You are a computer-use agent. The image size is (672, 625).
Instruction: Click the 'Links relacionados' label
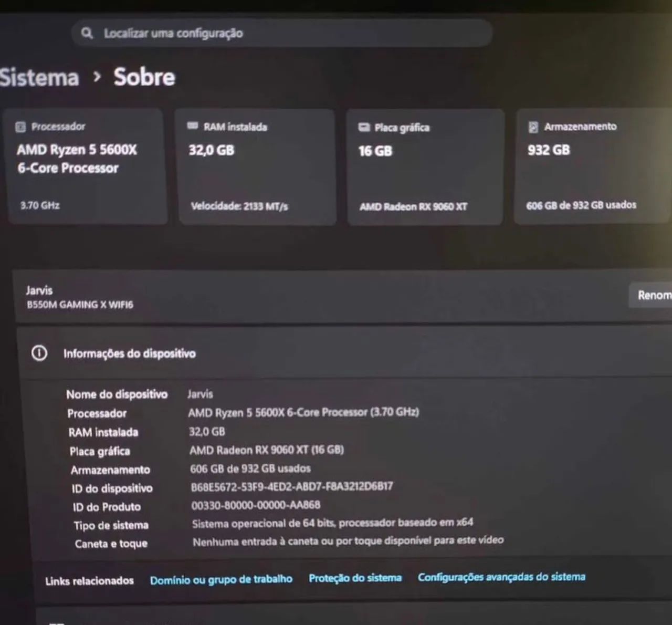pyautogui.click(x=89, y=581)
